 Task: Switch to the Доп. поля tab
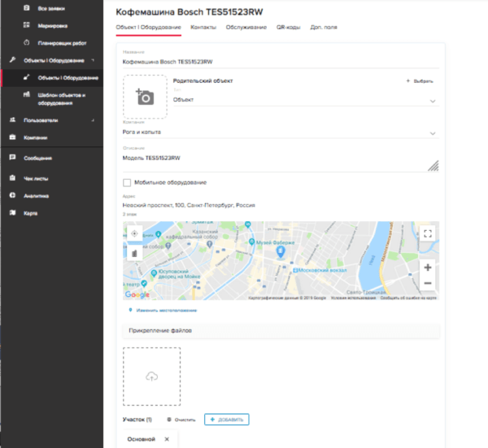click(324, 28)
